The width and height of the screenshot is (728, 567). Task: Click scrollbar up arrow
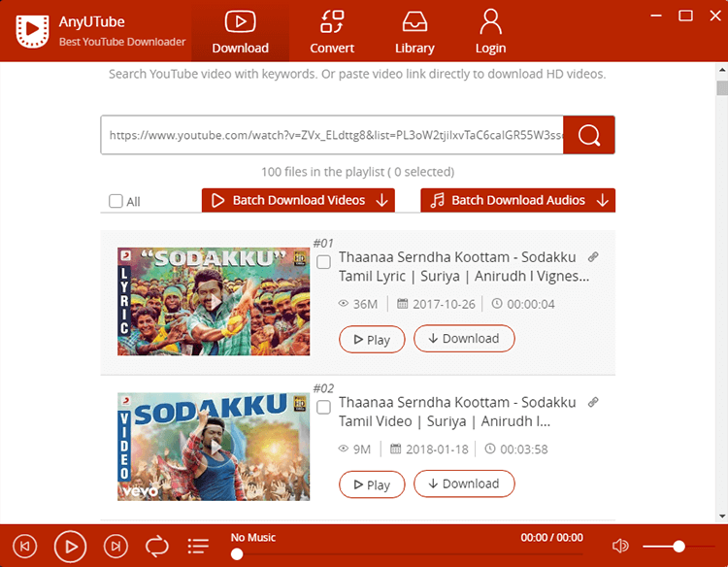722,70
